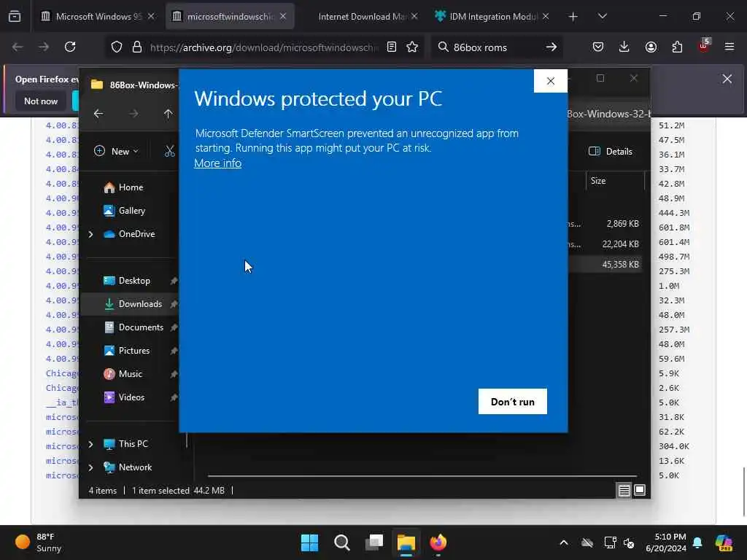Open Firefox account icon
This screenshot has width=747, height=560.
[651, 47]
